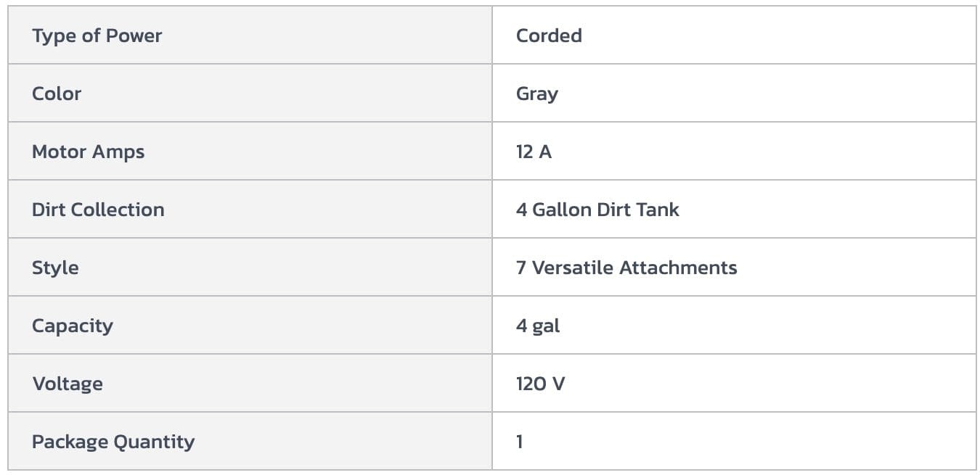Click the 'Package Quantity' label
The image size is (980, 475).
tap(113, 442)
